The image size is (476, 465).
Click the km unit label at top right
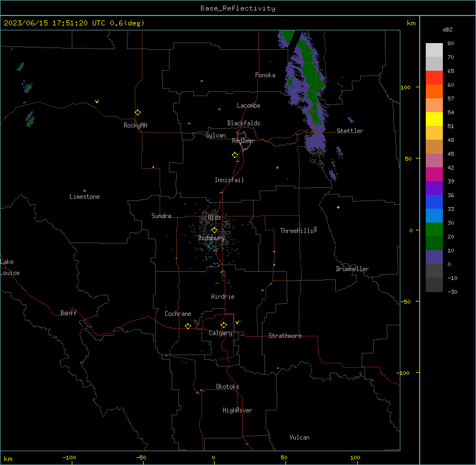[411, 23]
